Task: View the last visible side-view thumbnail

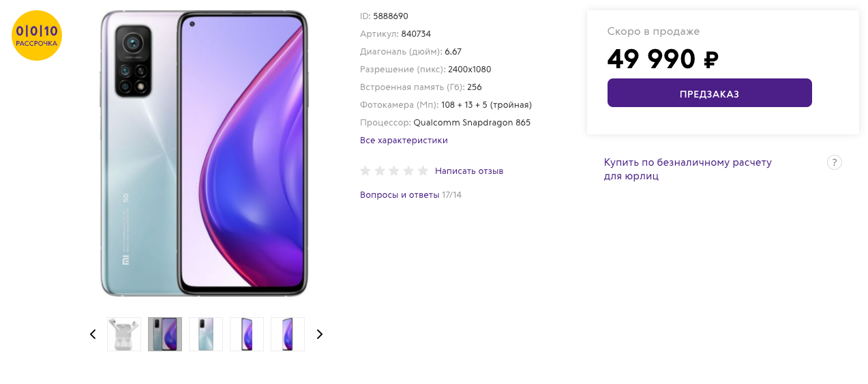Action: [x=288, y=334]
